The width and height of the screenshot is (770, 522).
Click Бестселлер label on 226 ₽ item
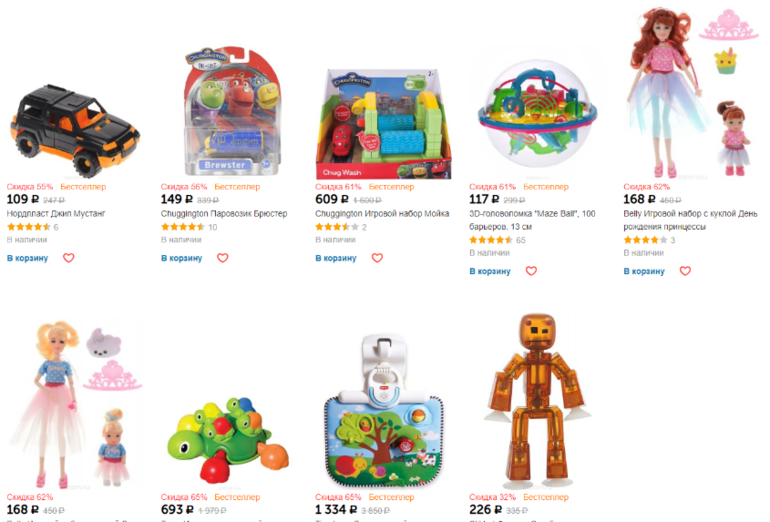(x=546, y=497)
